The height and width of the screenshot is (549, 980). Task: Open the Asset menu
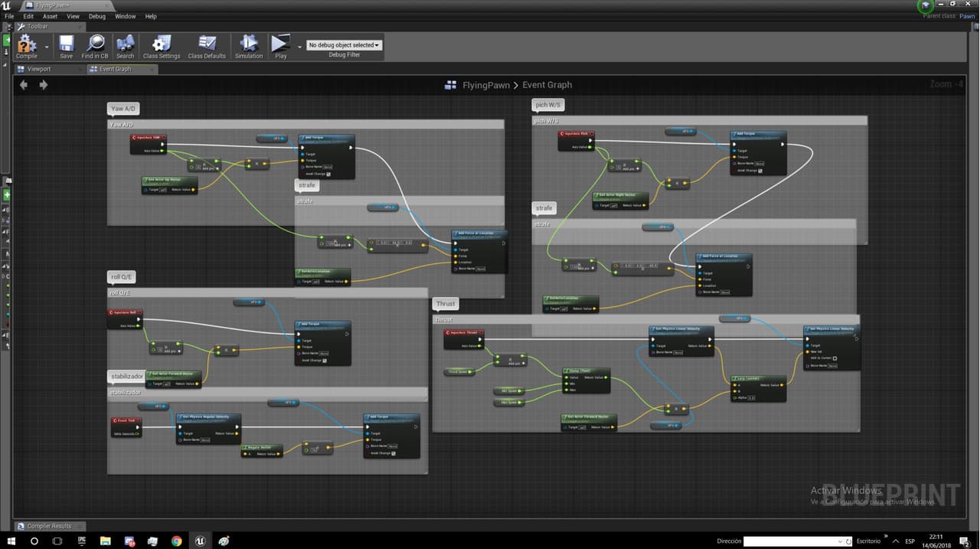tap(50, 16)
